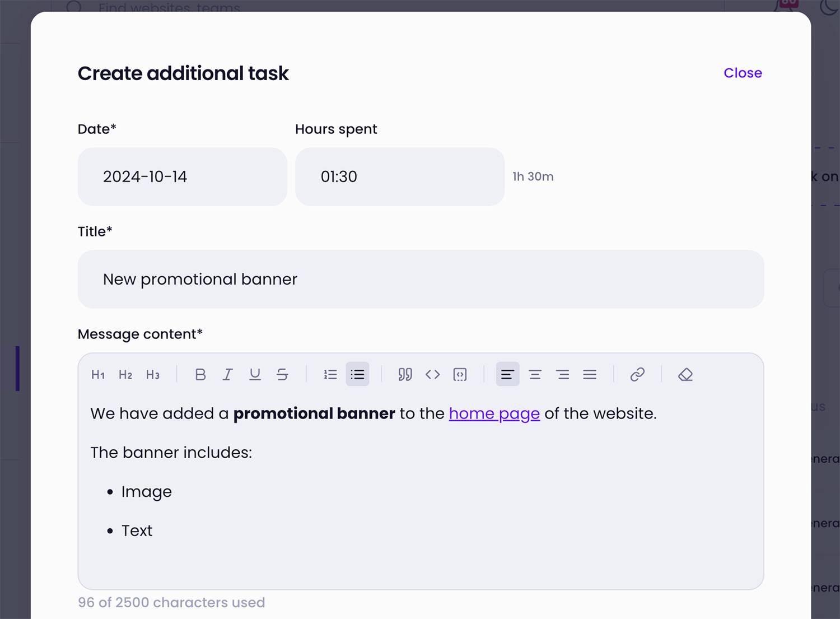Close the Create additional task dialog

743,73
